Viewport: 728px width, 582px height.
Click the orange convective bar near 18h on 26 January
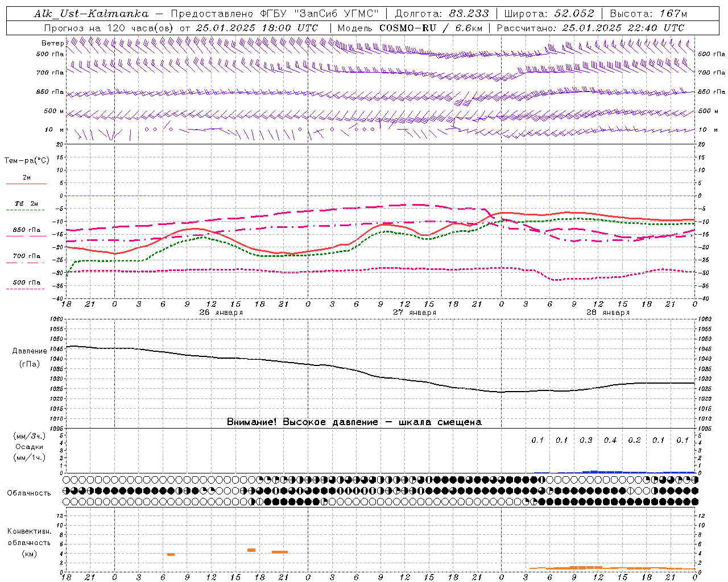coord(251,550)
